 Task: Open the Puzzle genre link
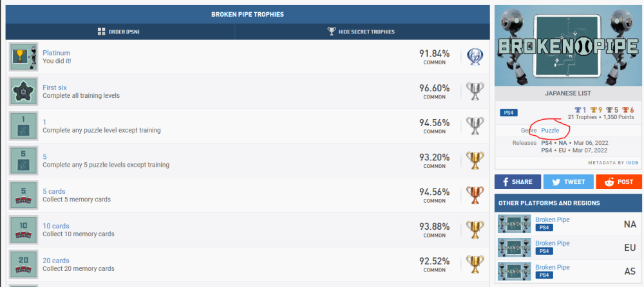click(x=550, y=130)
